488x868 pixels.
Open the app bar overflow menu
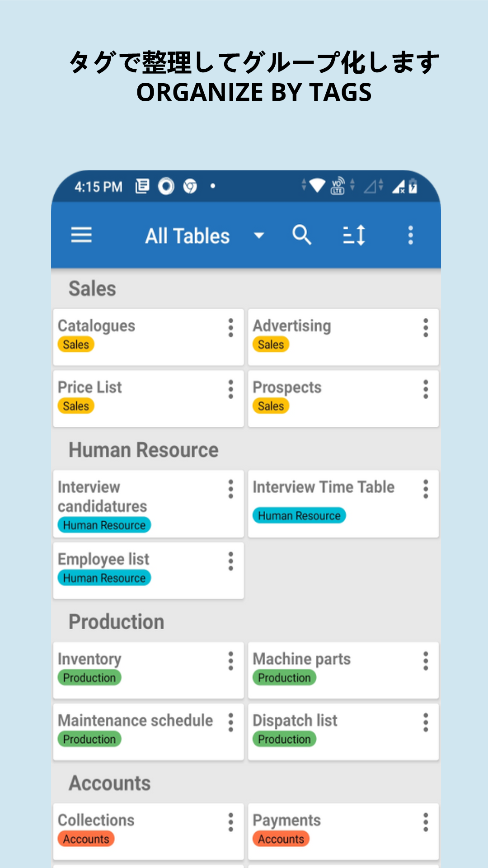point(411,235)
